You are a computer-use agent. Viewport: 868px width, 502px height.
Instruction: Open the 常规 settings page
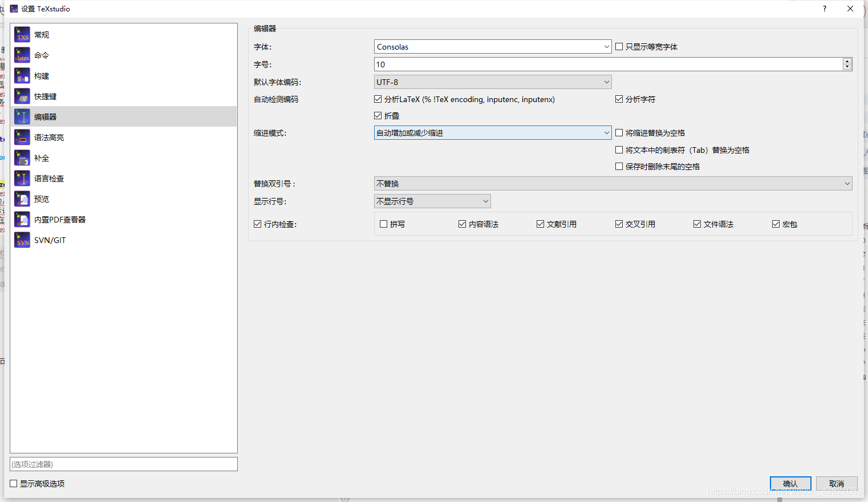click(124, 35)
